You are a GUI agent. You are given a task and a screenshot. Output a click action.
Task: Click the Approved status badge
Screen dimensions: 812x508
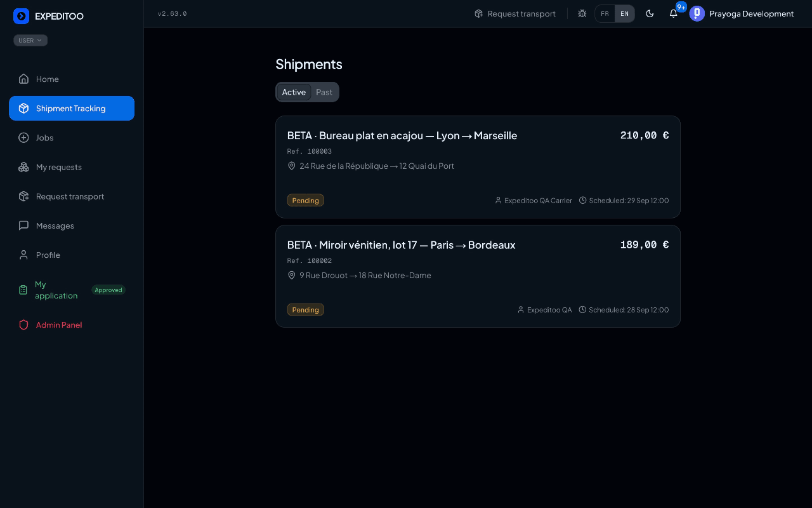(108, 290)
